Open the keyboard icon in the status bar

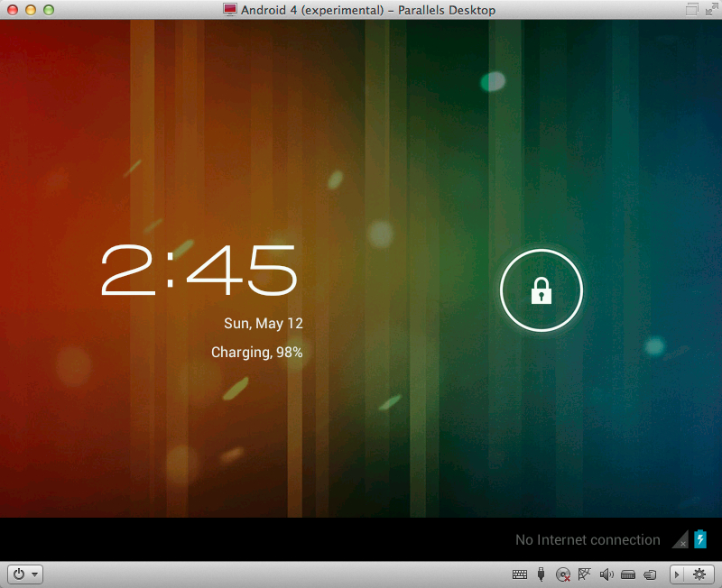pyautogui.click(x=520, y=574)
